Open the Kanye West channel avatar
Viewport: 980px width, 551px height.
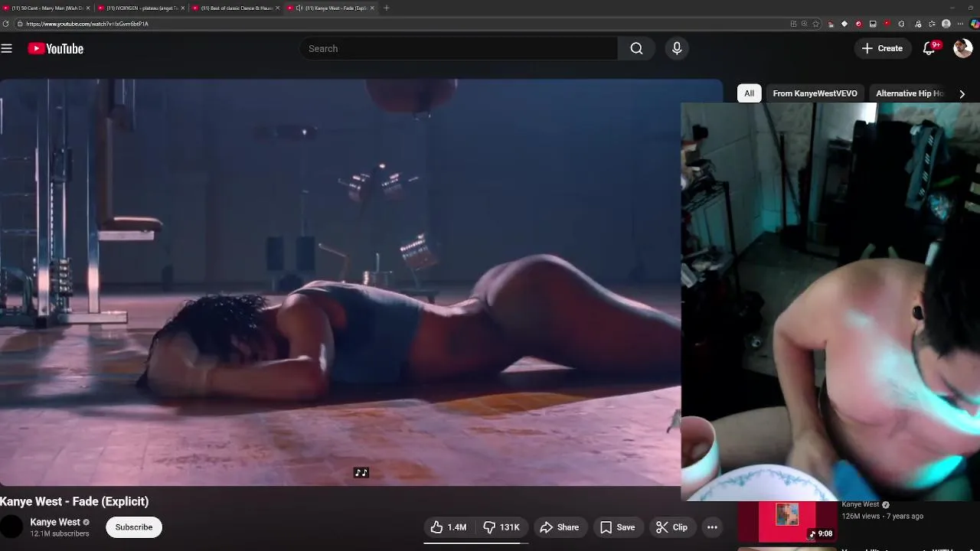[x=11, y=527]
